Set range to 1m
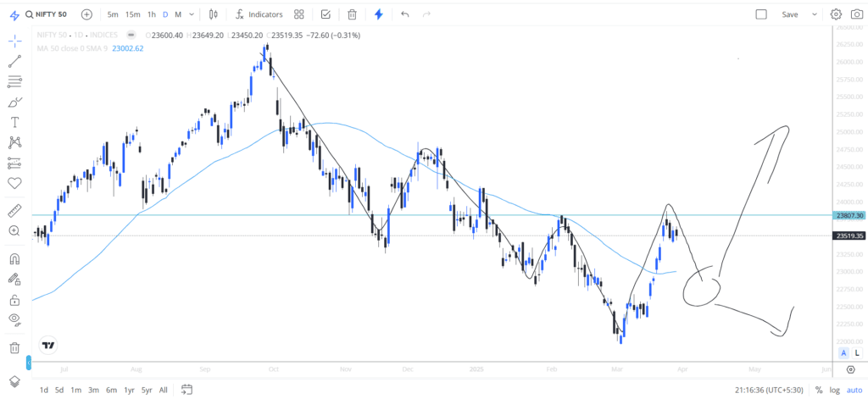The width and height of the screenshot is (868, 399). pyautogui.click(x=75, y=390)
